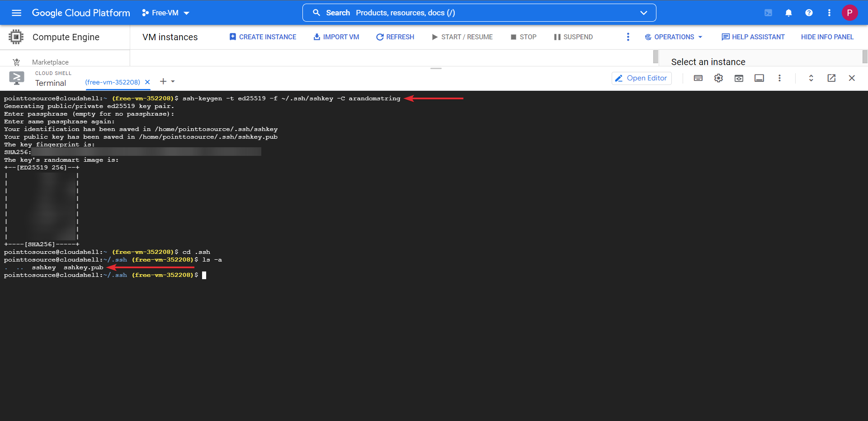
Task: Click the Marketplace cart icon
Action: click(16, 62)
